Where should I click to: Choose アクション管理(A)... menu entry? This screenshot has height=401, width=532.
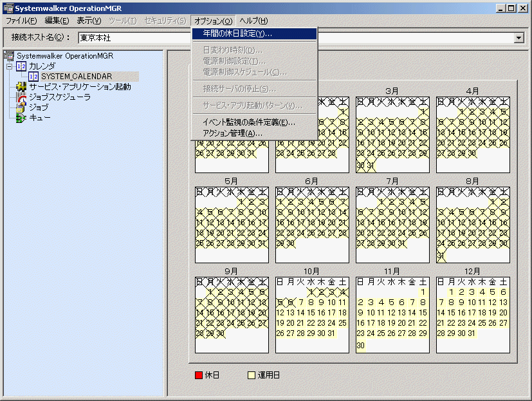pos(255,133)
